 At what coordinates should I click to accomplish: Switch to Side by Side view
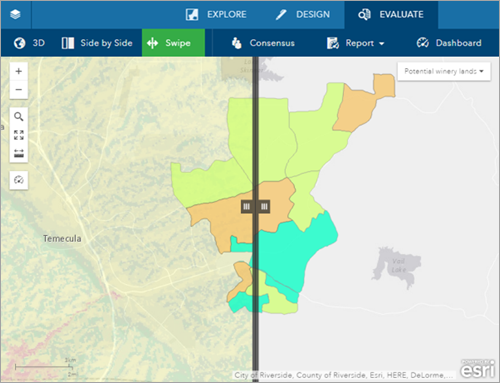(97, 43)
